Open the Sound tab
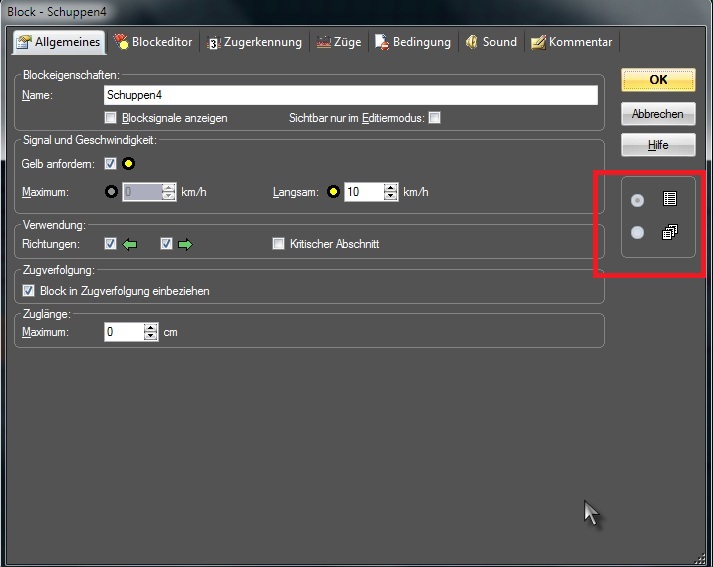The width and height of the screenshot is (713, 567). point(491,42)
